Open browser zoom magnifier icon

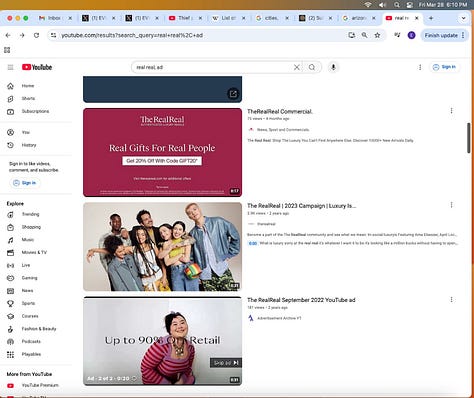coord(365,35)
